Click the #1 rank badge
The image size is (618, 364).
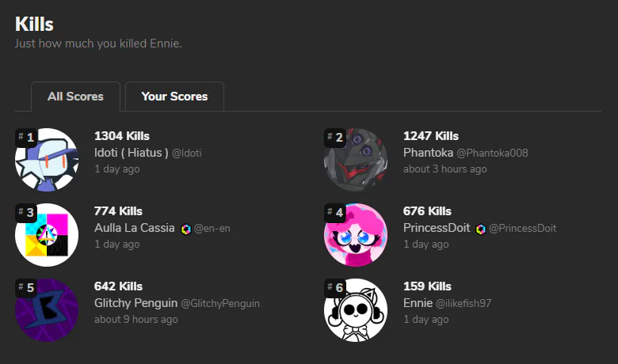click(x=26, y=138)
